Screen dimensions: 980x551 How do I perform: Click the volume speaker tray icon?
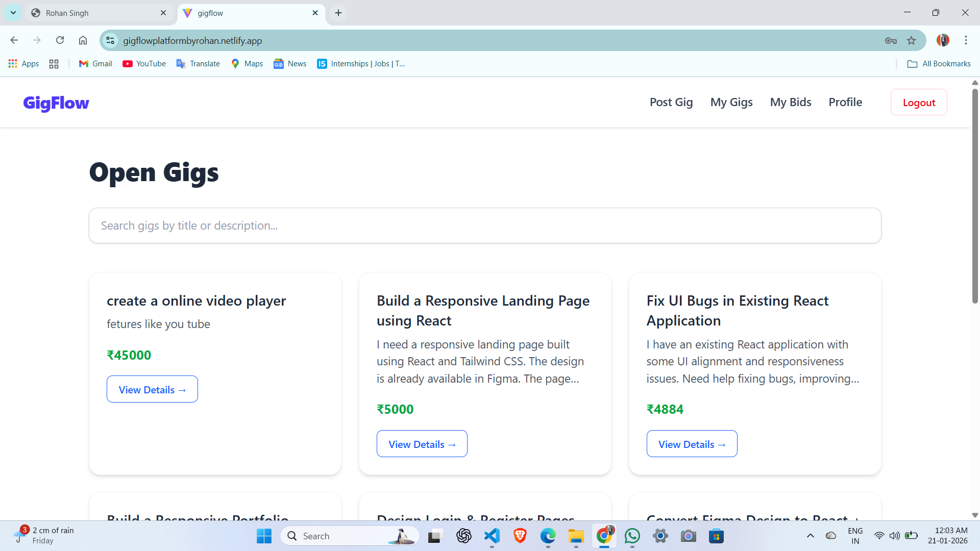coord(894,536)
